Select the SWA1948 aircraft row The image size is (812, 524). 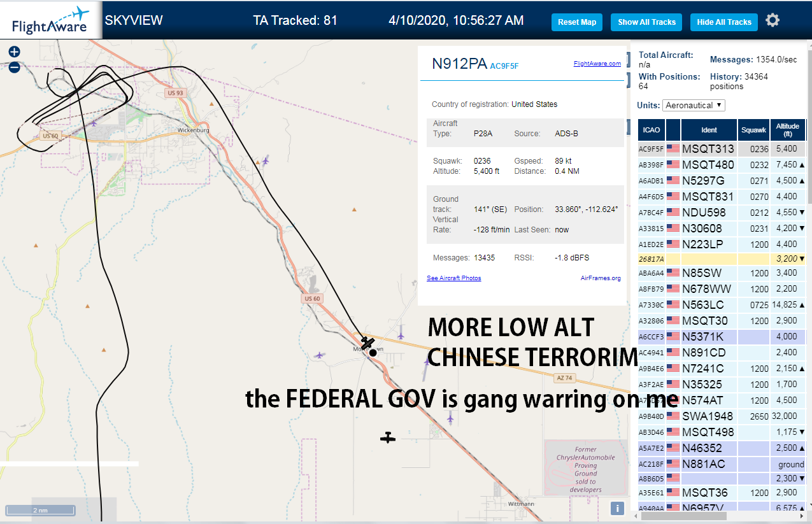point(722,416)
